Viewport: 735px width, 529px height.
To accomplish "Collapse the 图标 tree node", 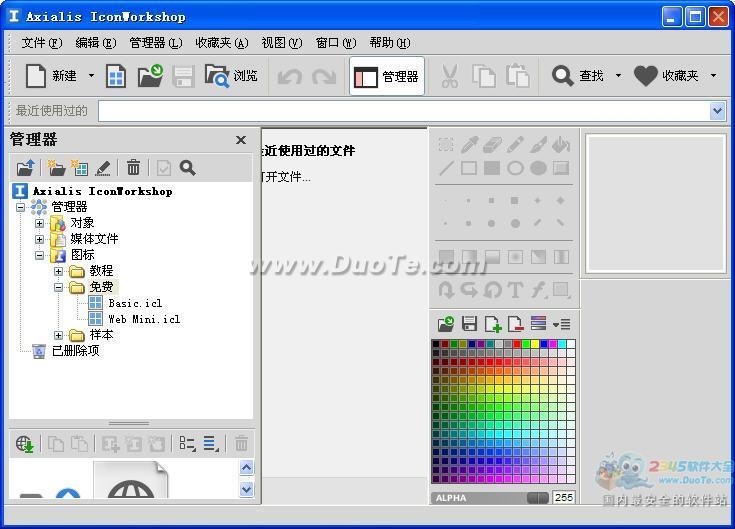I will (39, 255).
